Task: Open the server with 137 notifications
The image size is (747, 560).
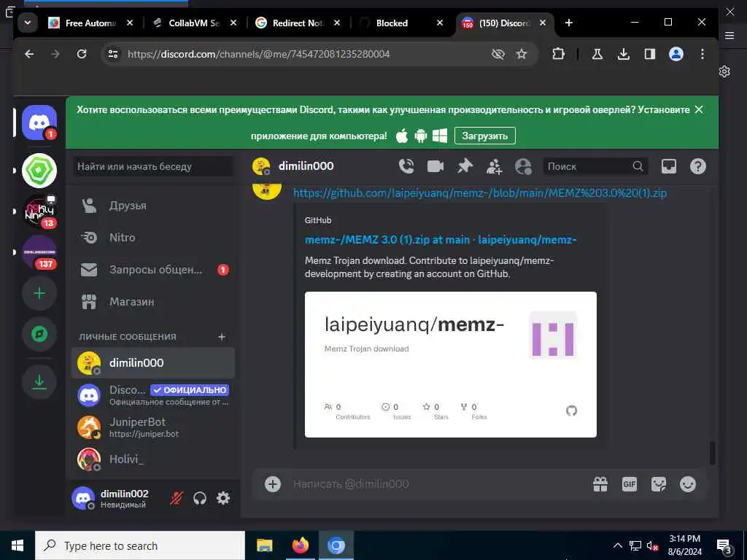Action: [39, 252]
